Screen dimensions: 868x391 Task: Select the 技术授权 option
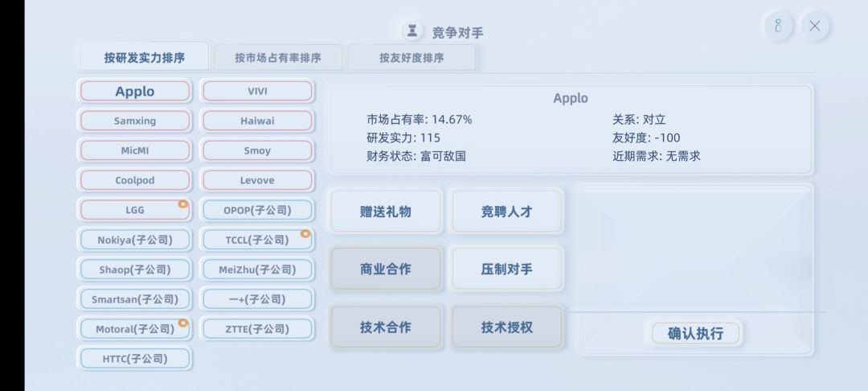coord(507,327)
